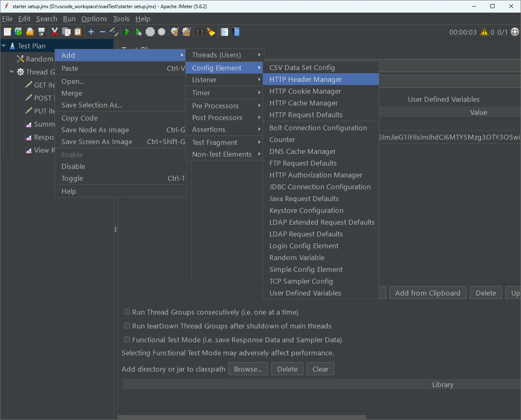Collapse the Thread Group tree node
The image size is (521, 420).
point(12,72)
